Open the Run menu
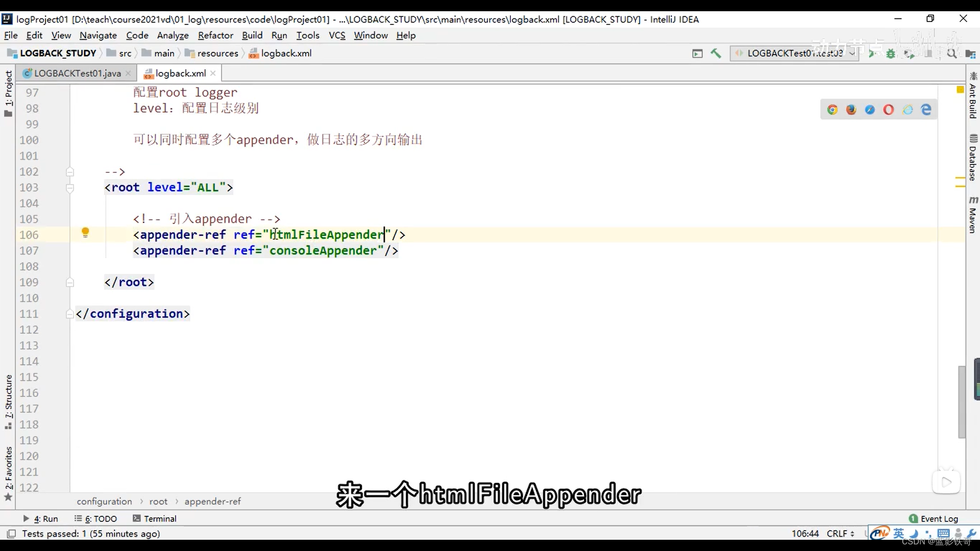The height and width of the screenshot is (551, 980). [279, 35]
